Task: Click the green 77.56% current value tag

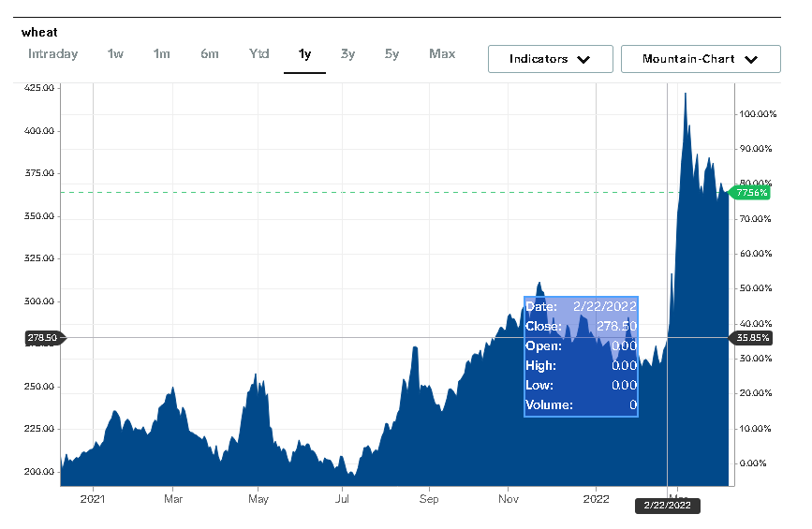Action: tap(752, 193)
